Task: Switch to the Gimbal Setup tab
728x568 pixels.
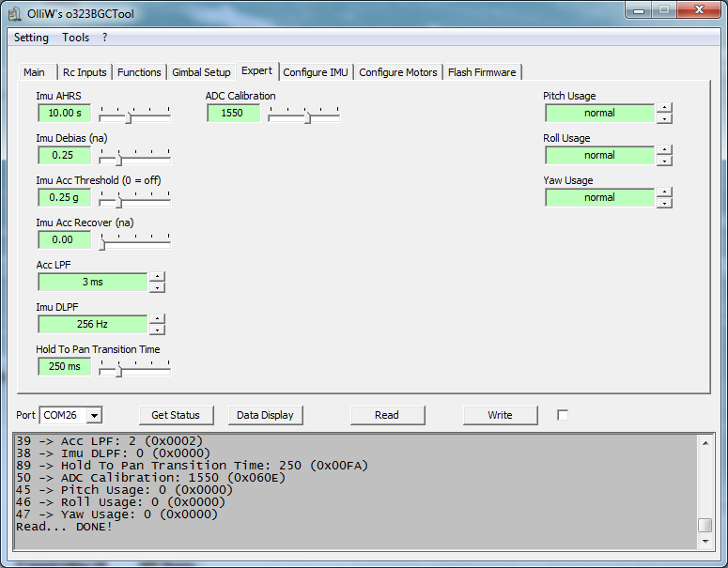Action: [x=201, y=72]
